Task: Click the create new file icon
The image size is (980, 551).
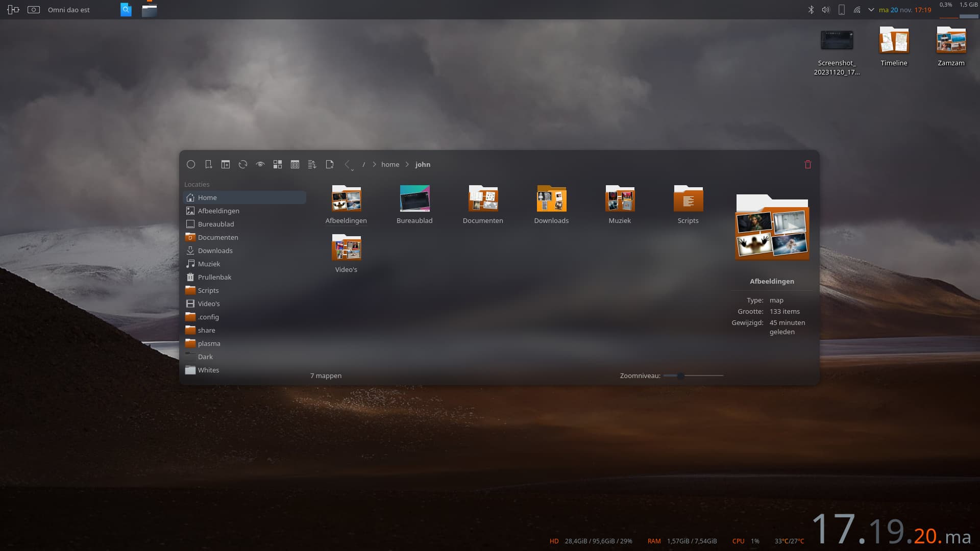Action: (x=330, y=164)
